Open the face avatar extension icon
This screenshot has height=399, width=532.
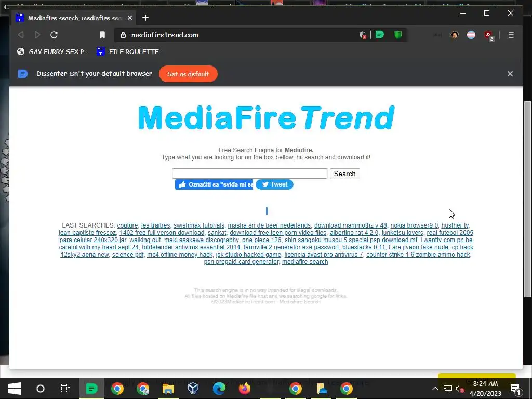coord(455,35)
